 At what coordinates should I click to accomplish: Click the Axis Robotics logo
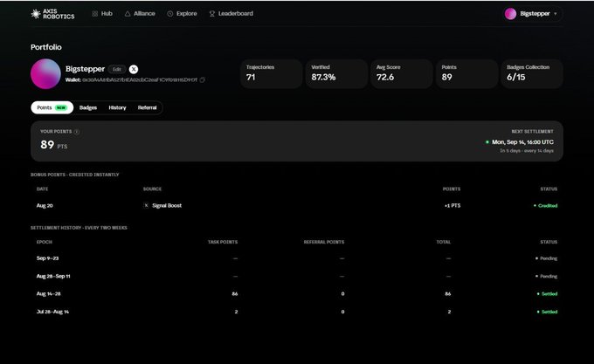click(52, 14)
